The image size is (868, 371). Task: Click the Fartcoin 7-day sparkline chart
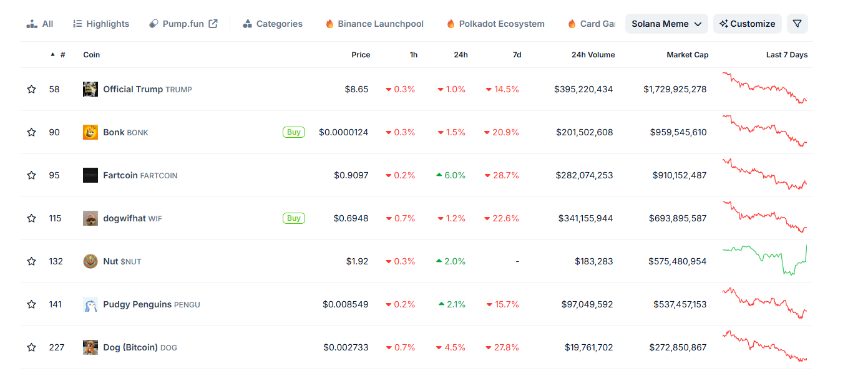[765, 174]
